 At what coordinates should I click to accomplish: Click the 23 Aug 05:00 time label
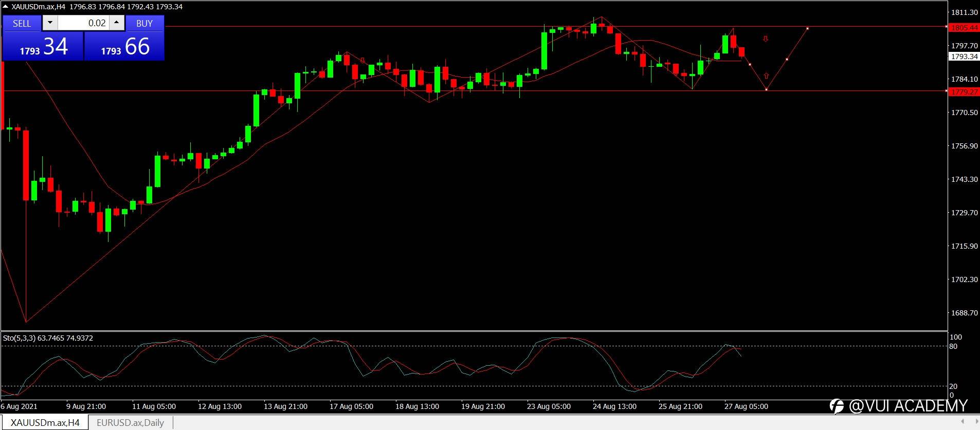[549, 406]
